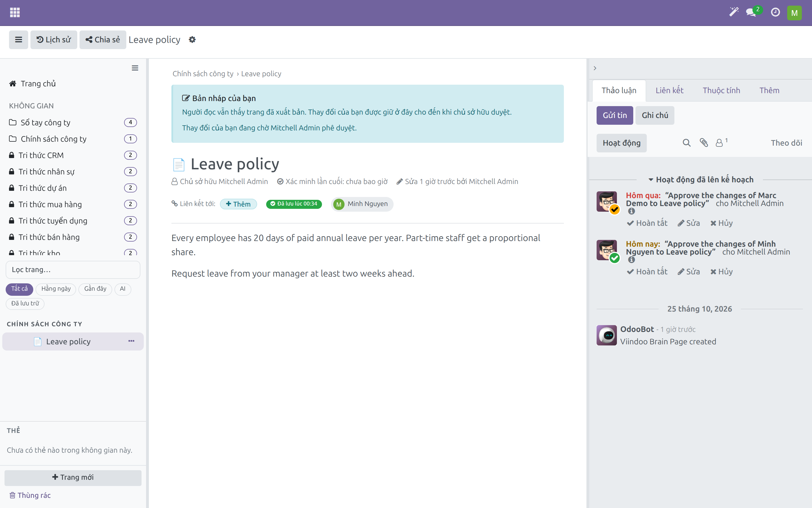The height and width of the screenshot is (508, 812).
Task: Open the Thùng rác trash link
Action: point(30,495)
